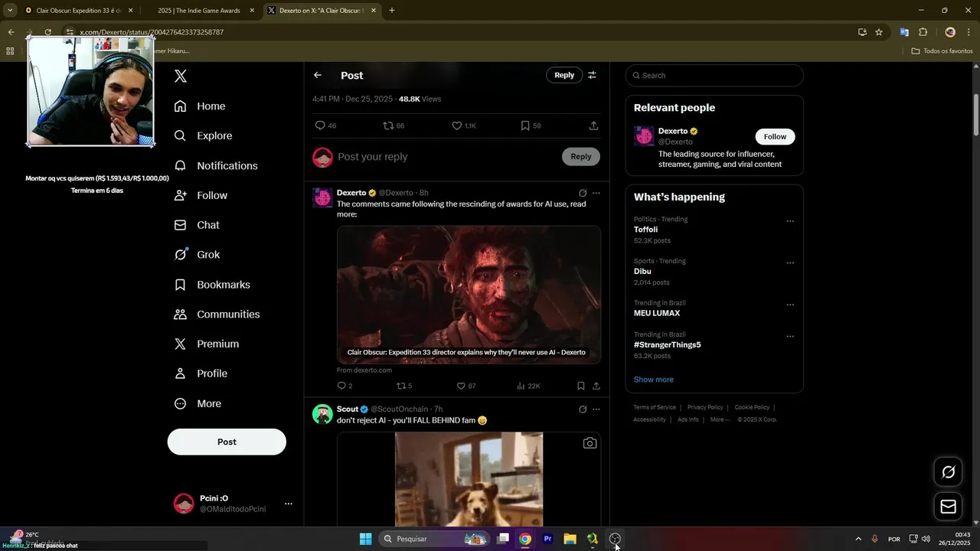
Task: Bookmark the main post with 59 bookmarks
Action: pyautogui.click(x=531, y=126)
